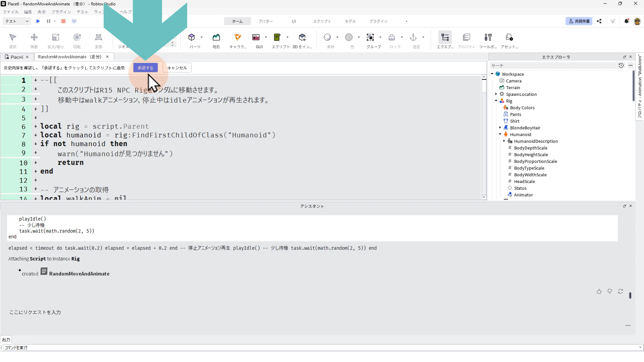Open the GUI insert tool
The width and height of the screenshot is (644, 362).
pos(256,38)
